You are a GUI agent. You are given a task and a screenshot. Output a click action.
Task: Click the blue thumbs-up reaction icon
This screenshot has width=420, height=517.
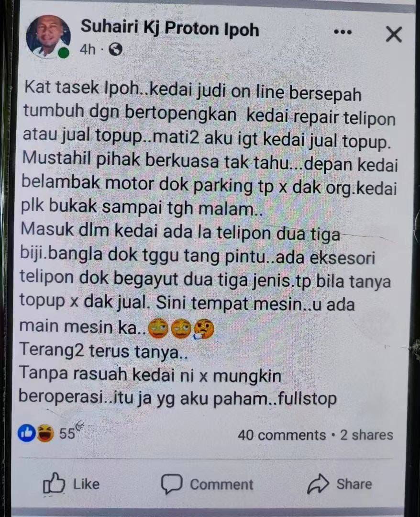click(27, 433)
